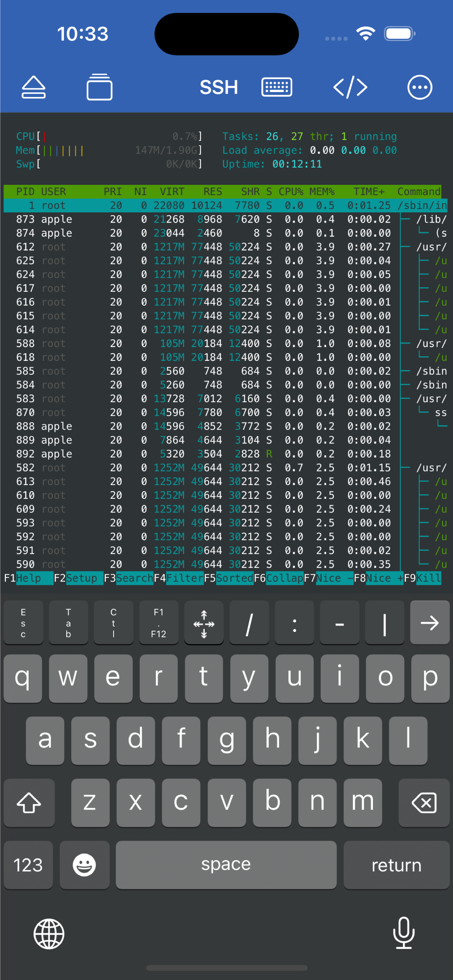Switch to 123 numeric keyboard

tap(28, 865)
